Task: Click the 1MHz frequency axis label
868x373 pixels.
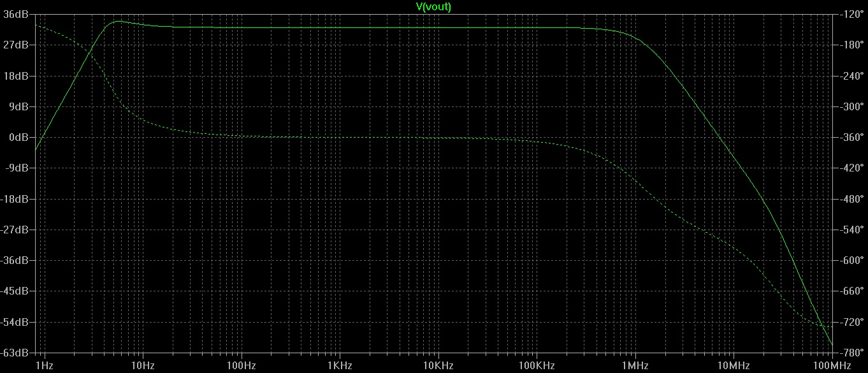Action: [635, 365]
